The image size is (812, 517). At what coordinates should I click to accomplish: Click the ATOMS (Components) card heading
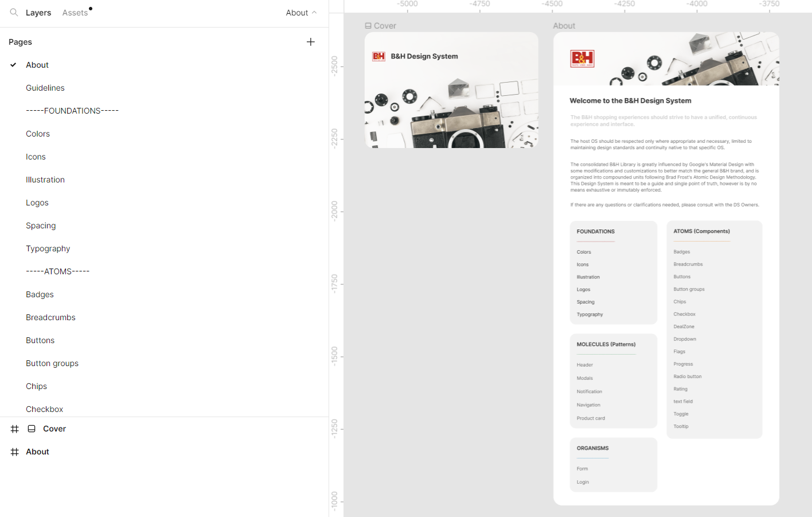point(701,231)
